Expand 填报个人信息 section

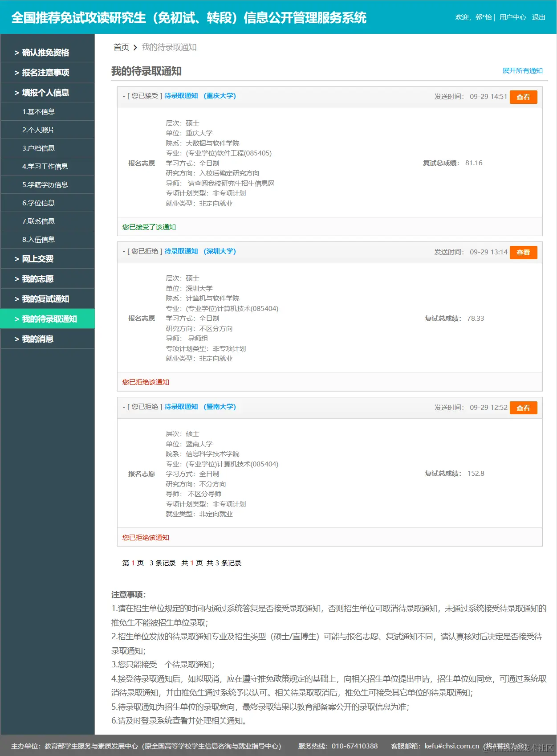pyautogui.click(x=47, y=93)
